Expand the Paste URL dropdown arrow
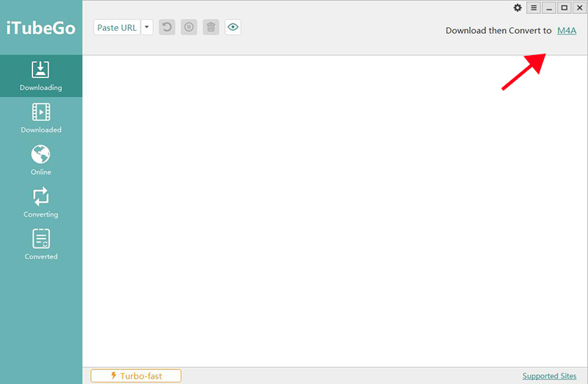The width and height of the screenshot is (588, 384). coord(147,27)
